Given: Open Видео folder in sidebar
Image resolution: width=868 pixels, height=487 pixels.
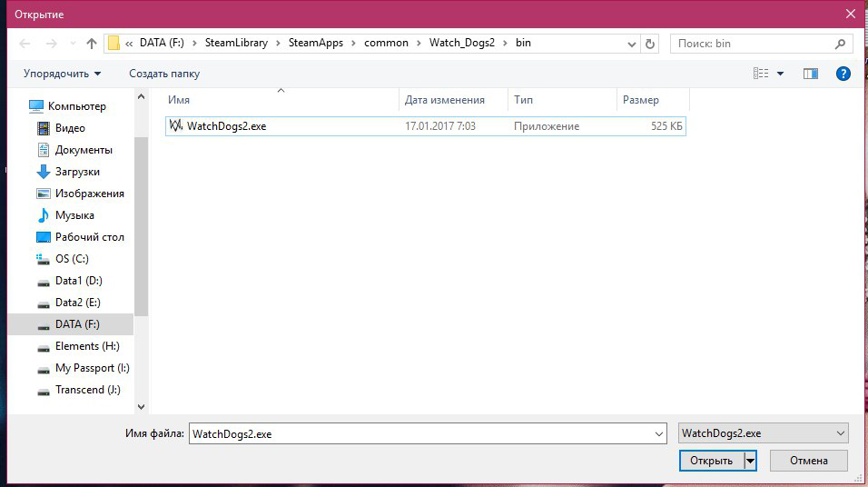Looking at the screenshot, I should coord(70,128).
